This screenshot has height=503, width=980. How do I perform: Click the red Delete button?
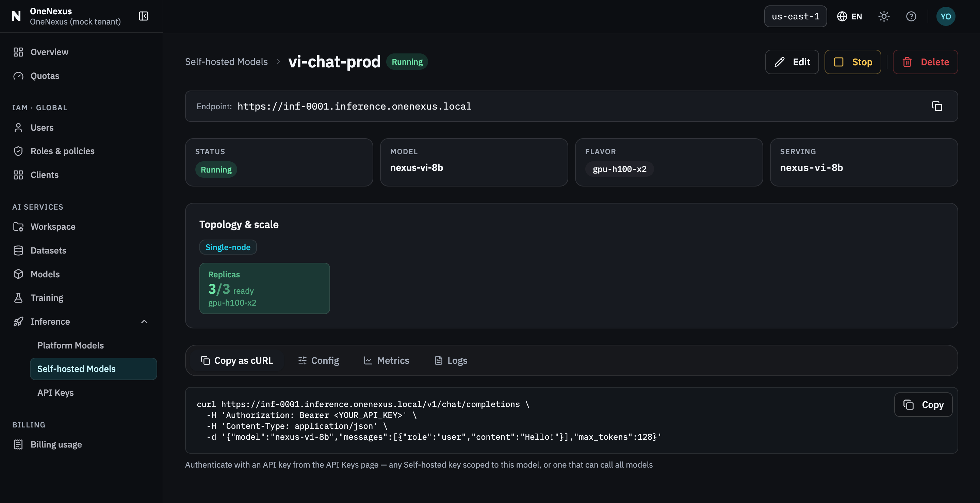tap(925, 62)
